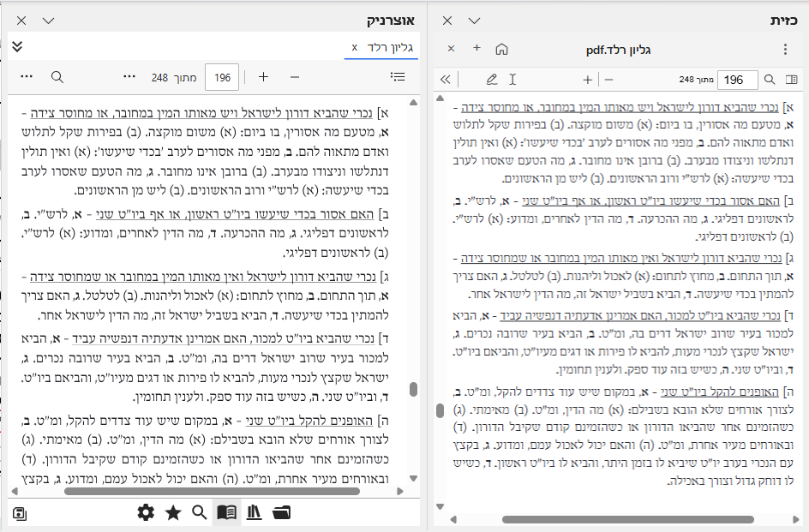The image size is (809, 532).
Task: Toggle the outline list view in אוצרניק
Action: [x=398, y=76]
